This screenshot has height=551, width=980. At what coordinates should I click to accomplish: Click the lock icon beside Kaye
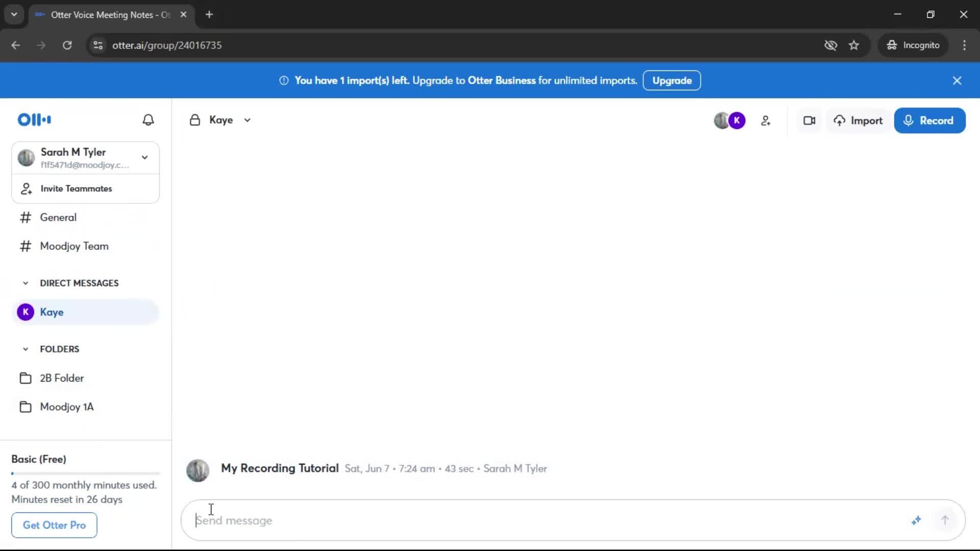(x=195, y=120)
